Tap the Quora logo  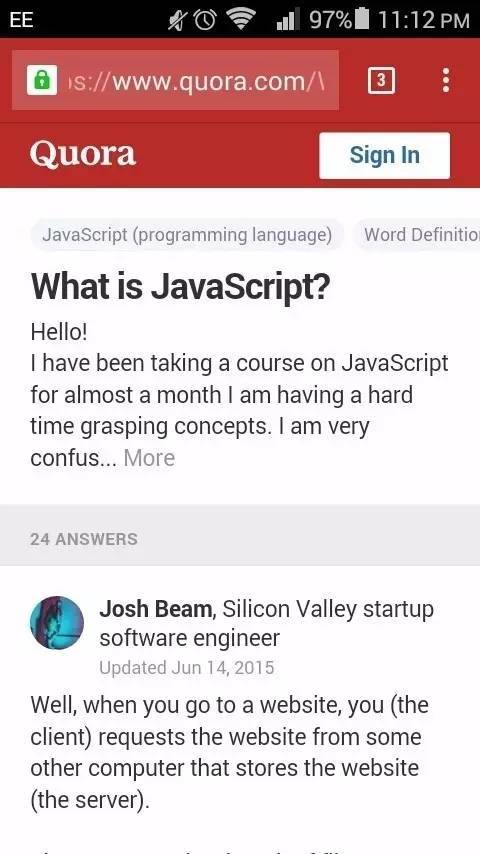(83, 154)
